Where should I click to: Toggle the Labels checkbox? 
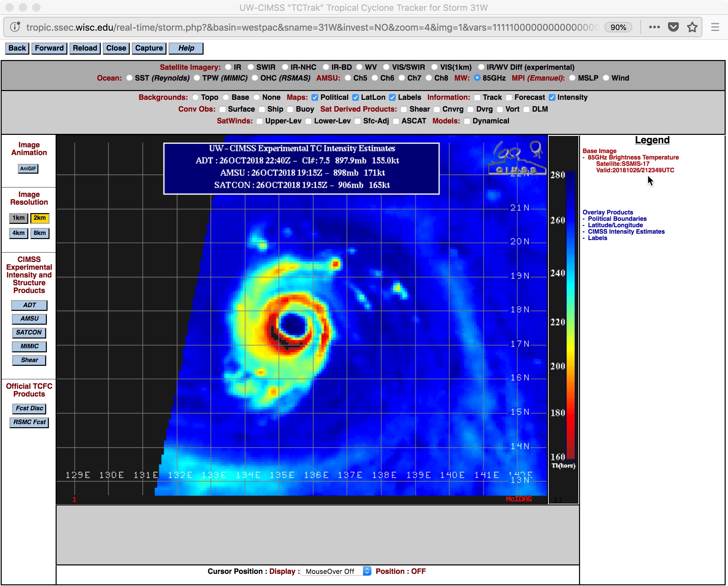[x=392, y=97]
